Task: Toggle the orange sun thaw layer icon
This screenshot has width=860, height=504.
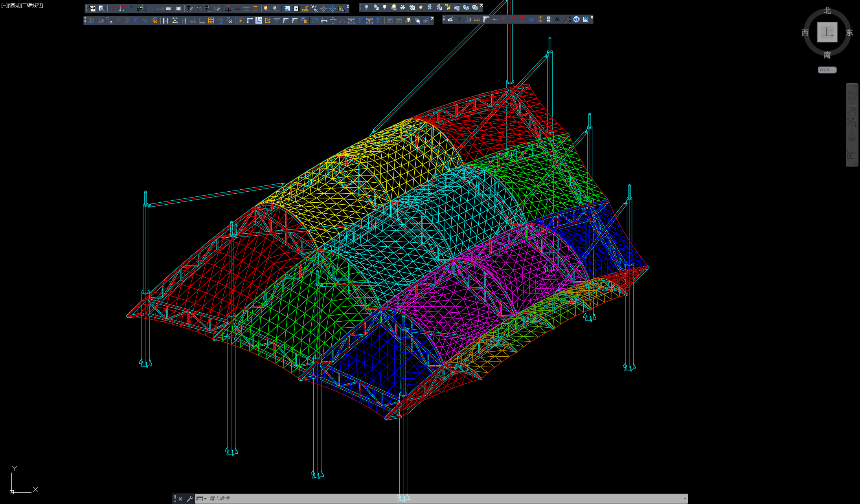Action: (x=421, y=7)
